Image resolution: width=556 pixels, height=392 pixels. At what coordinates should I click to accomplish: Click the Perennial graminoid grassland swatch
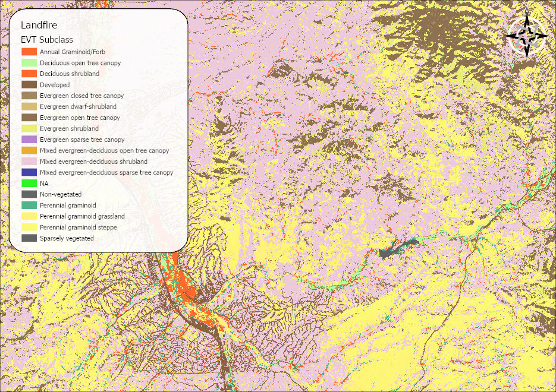click(29, 216)
